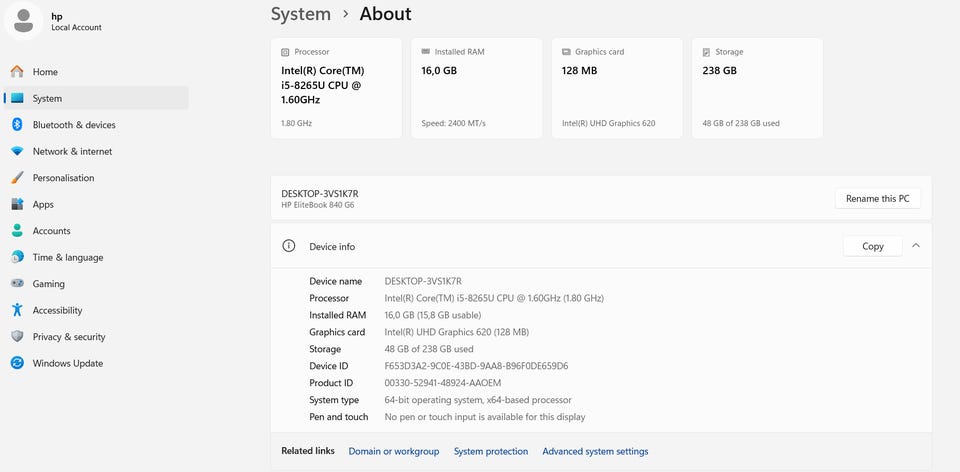Open Time & language globe icon
The image size is (960, 472).
pos(17,257)
